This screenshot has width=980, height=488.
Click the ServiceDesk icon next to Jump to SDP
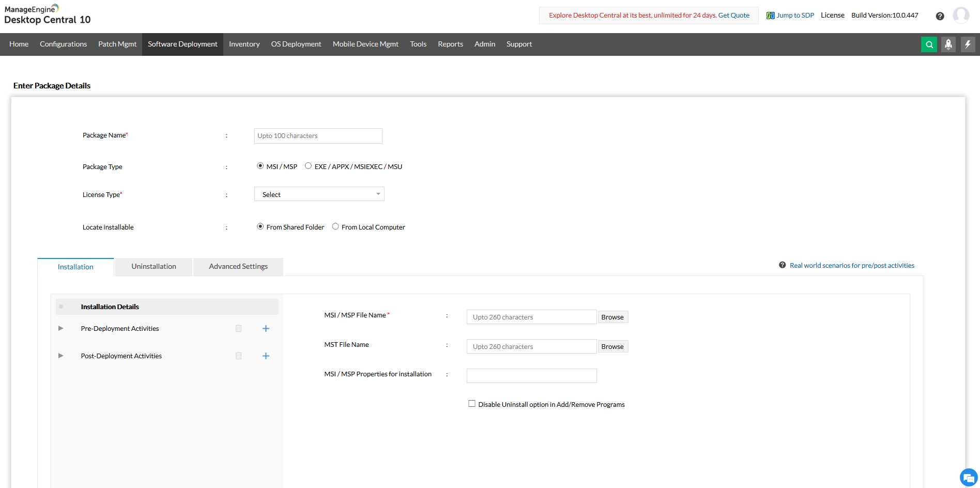[770, 16]
